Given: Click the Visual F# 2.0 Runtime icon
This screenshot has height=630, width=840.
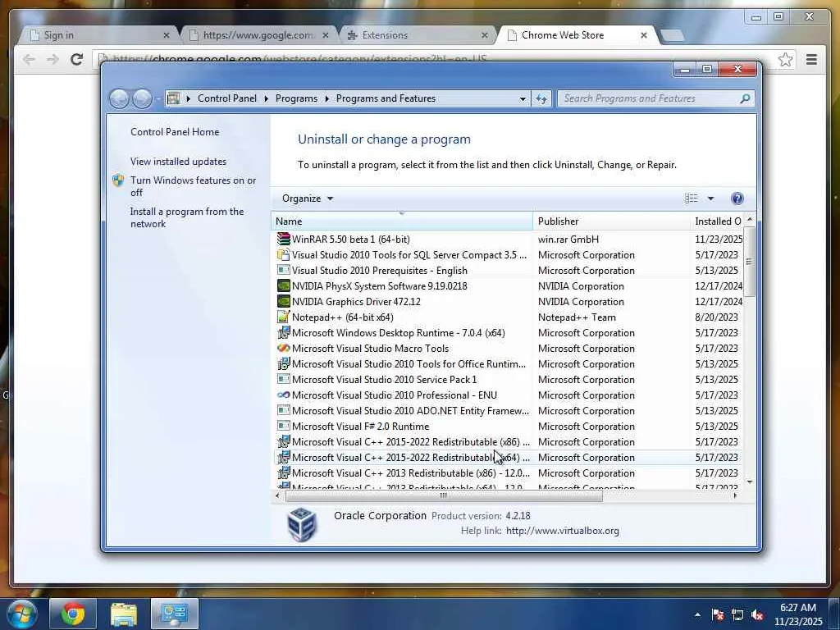Looking at the screenshot, I should 283,426.
